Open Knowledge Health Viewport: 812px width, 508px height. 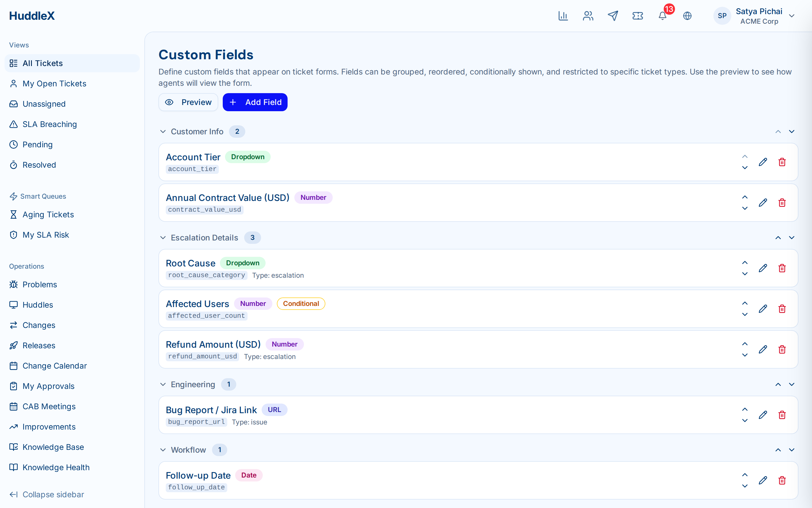coord(72,467)
